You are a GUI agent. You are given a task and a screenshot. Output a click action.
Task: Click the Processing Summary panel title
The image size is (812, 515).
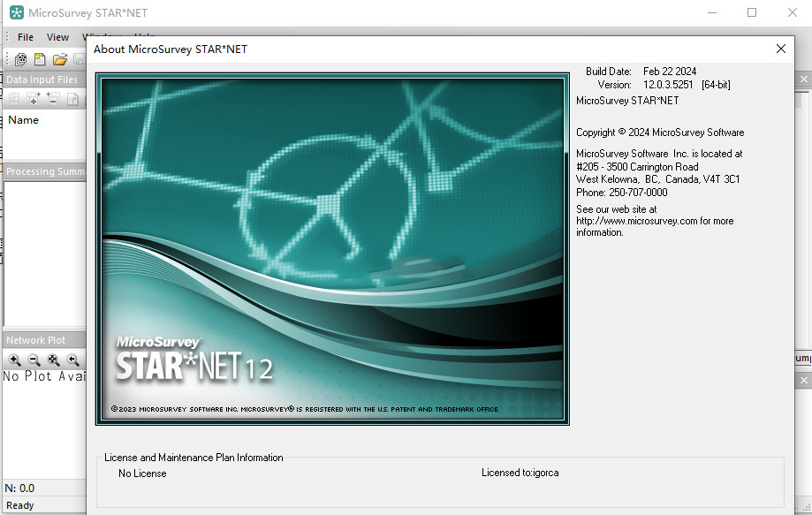[x=46, y=171]
